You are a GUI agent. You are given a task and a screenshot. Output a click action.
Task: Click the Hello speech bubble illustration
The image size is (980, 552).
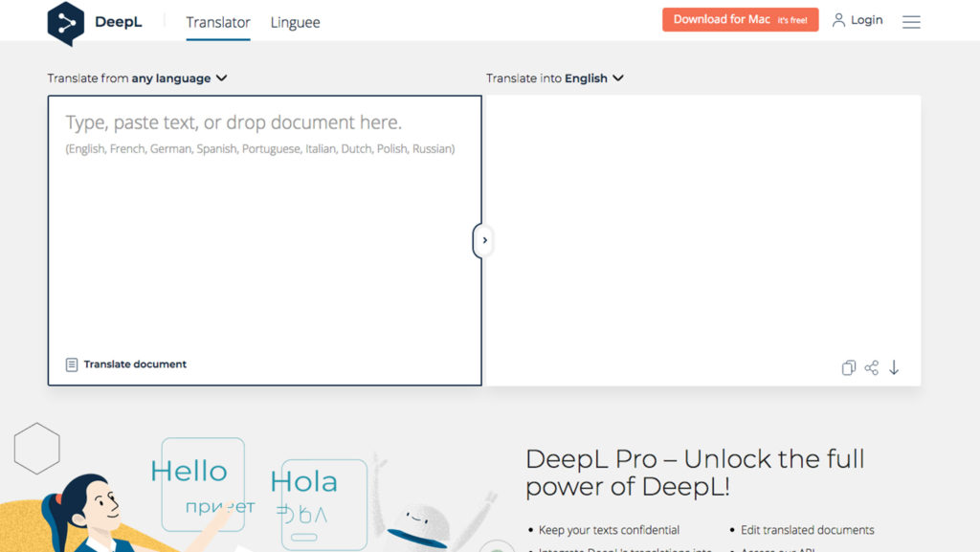203,485
